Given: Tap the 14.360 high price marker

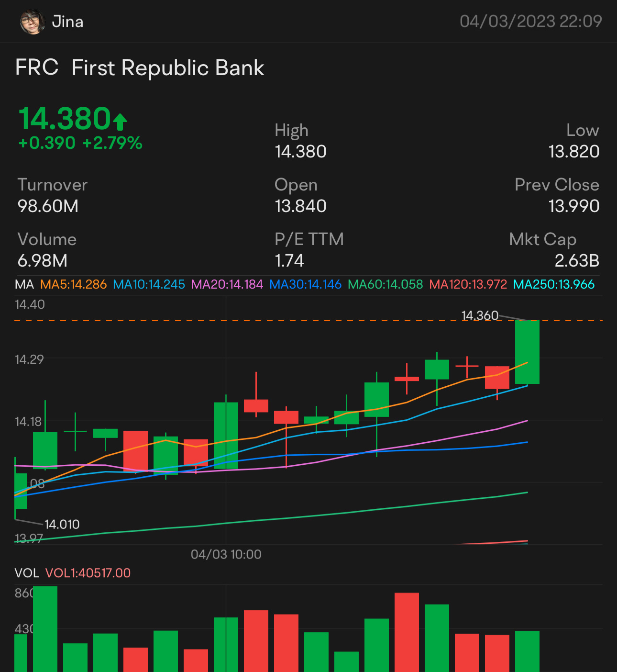Looking at the screenshot, I should point(480,316).
